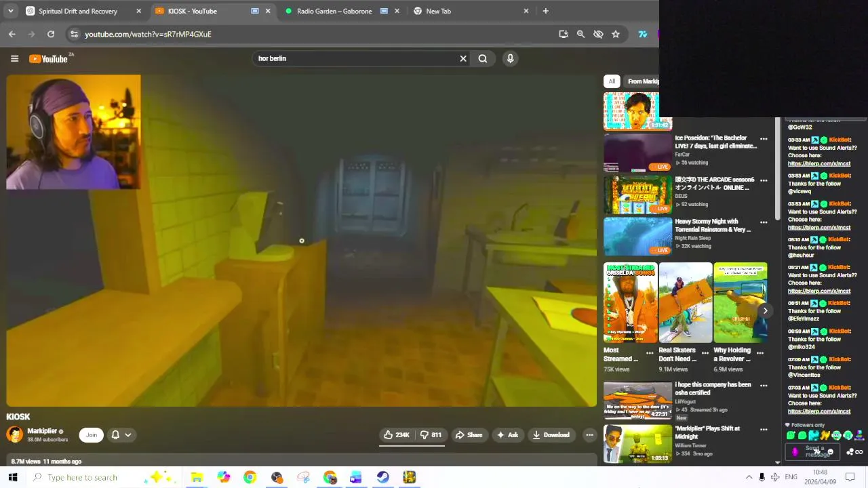
Task: Open more actions for the video
Action: tap(589, 435)
